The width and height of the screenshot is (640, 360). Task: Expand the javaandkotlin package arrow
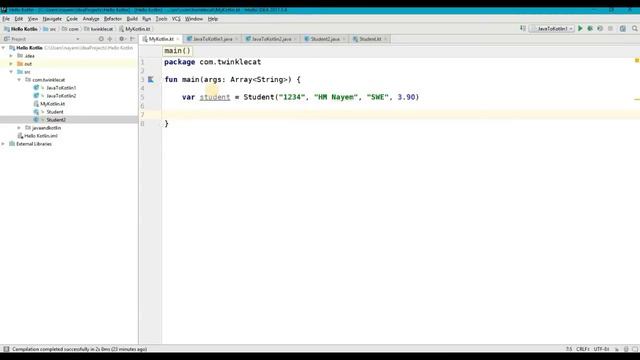[x=19, y=128]
